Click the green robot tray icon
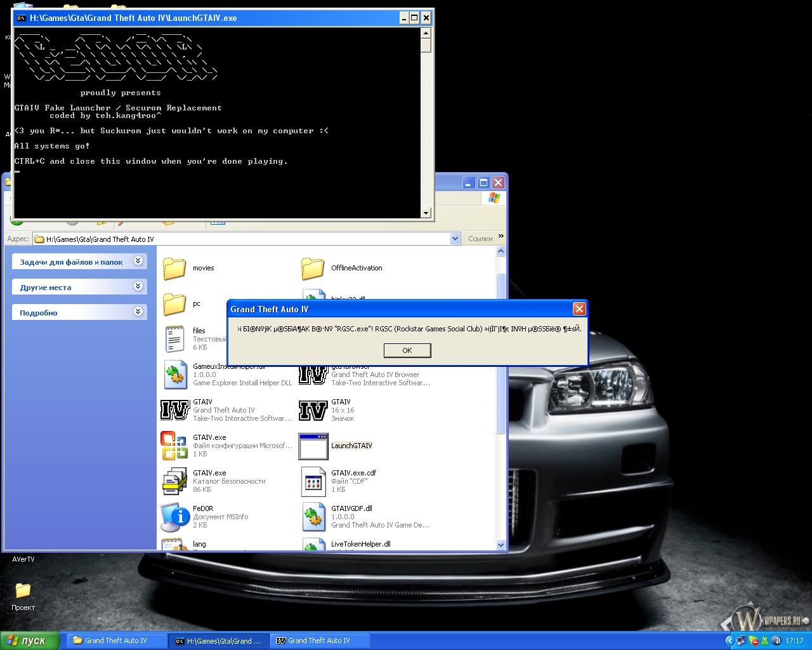 click(765, 641)
